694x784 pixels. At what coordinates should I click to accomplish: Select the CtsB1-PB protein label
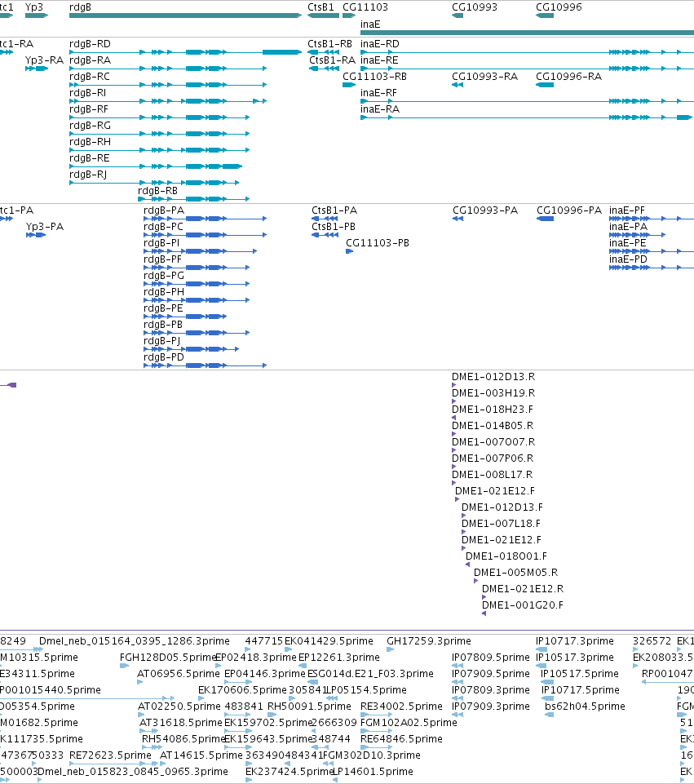(334, 227)
